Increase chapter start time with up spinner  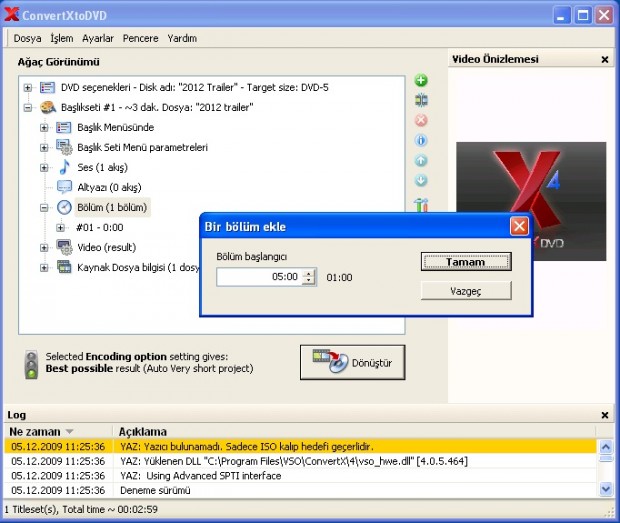308,272
